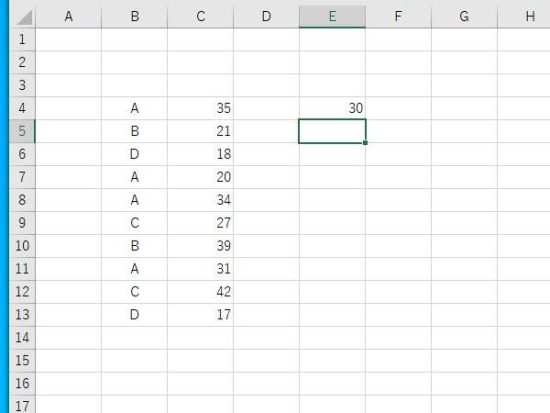Select cell C13 with value 17
550x413 pixels.
pyautogui.click(x=201, y=315)
